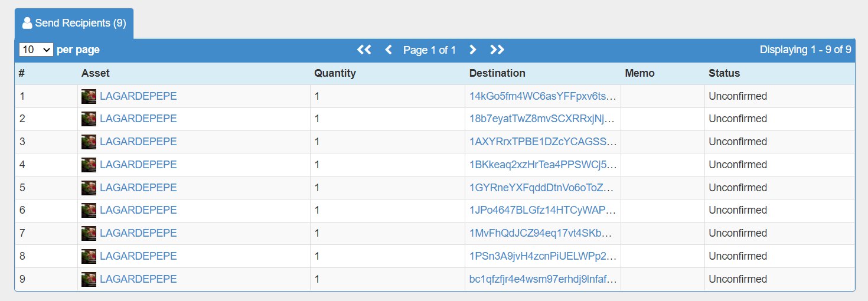Open destination address starting with 1JPo4647BLG
The height and width of the screenshot is (301, 868).
coord(543,210)
